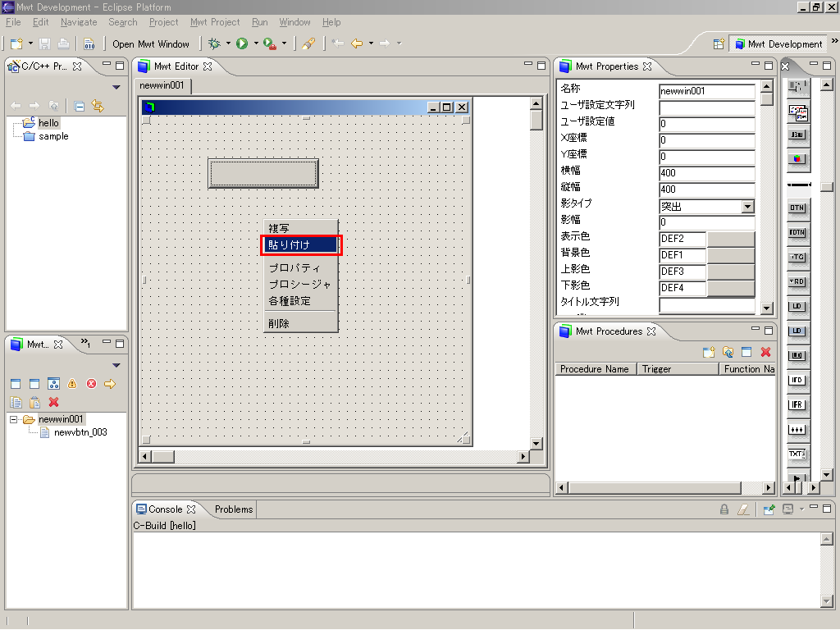The height and width of the screenshot is (630, 840).
Task: Click the binary file (010) toolbar icon
Action: [89, 44]
